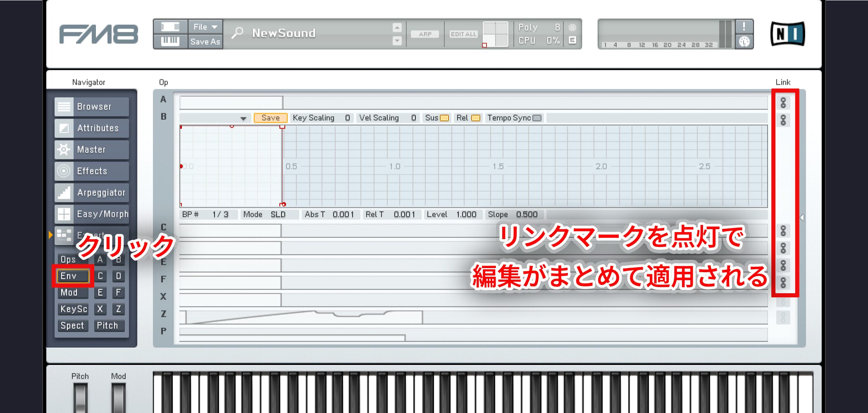Open the Browser navigator page

[91, 107]
